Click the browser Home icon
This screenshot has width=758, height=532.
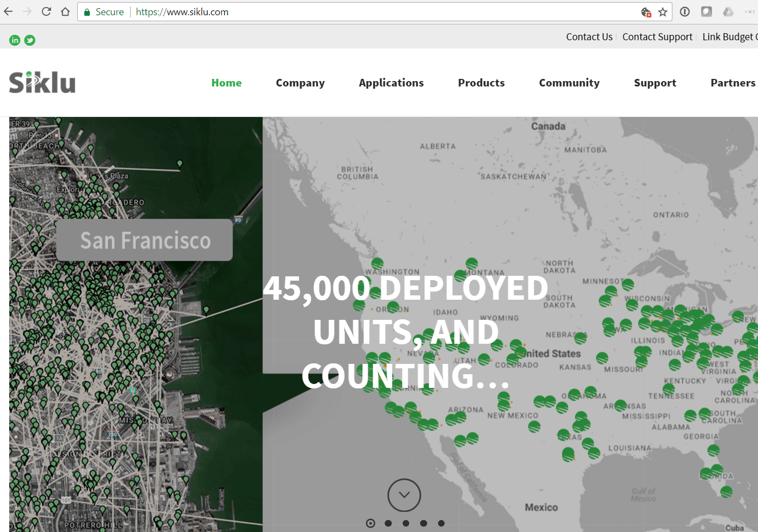[x=65, y=11]
